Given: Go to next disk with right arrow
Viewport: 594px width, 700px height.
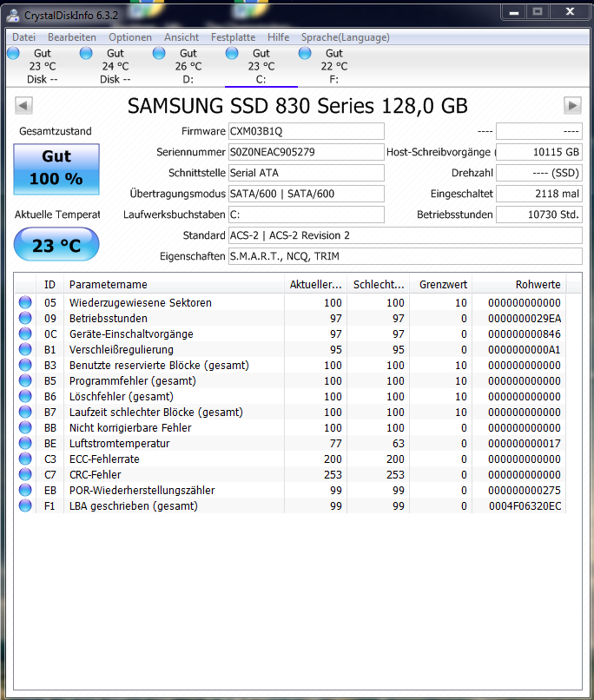Looking at the screenshot, I should (572, 106).
